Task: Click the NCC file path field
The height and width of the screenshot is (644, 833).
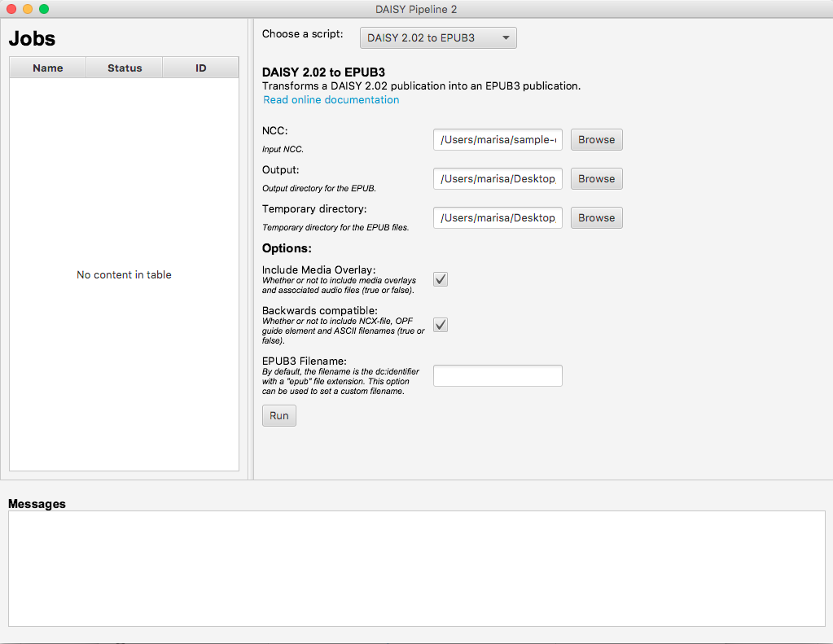Action: 498,140
